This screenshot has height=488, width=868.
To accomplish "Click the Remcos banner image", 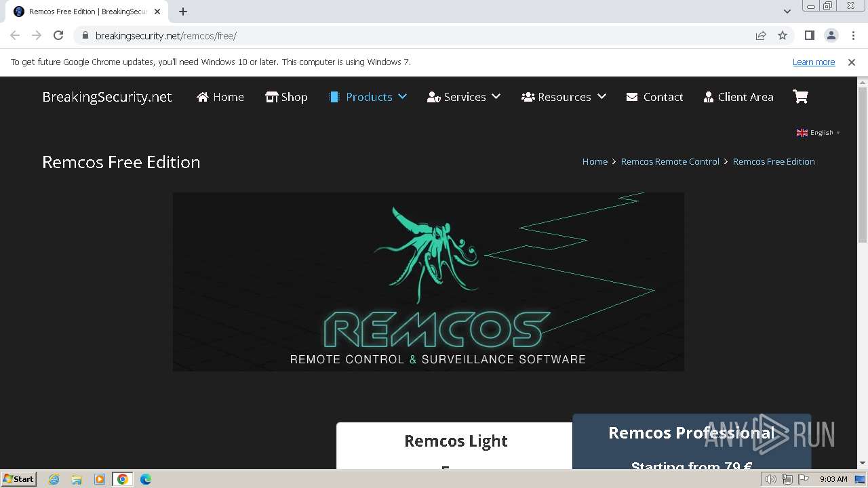I will coord(429,282).
